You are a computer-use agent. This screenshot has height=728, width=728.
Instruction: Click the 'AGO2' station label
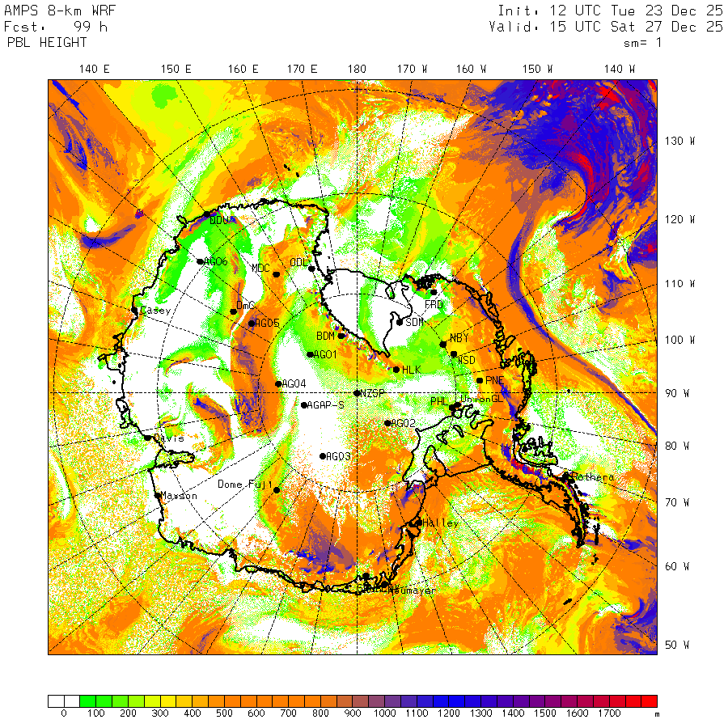pyautogui.click(x=404, y=423)
